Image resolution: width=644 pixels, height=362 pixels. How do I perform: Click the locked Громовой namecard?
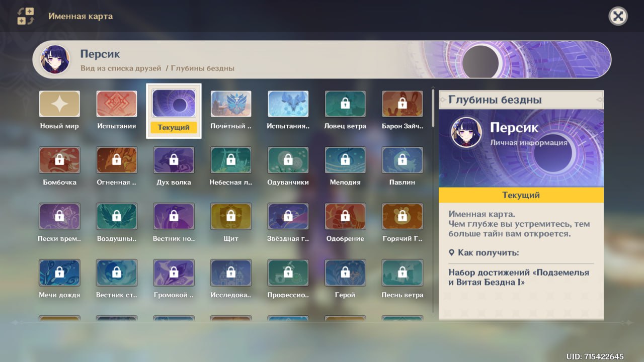(x=174, y=280)
